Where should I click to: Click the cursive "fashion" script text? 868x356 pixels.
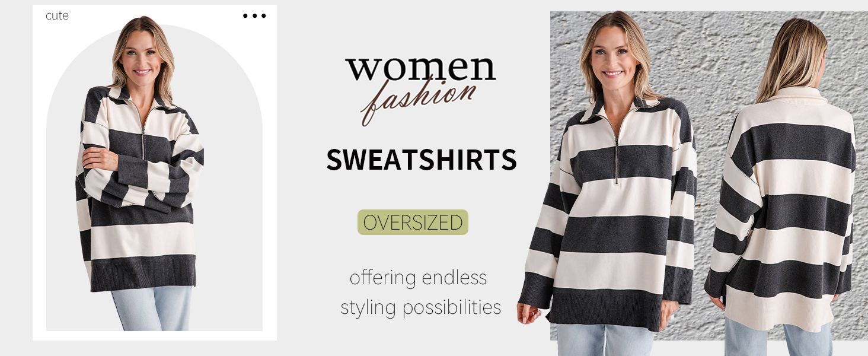point(418,100)
